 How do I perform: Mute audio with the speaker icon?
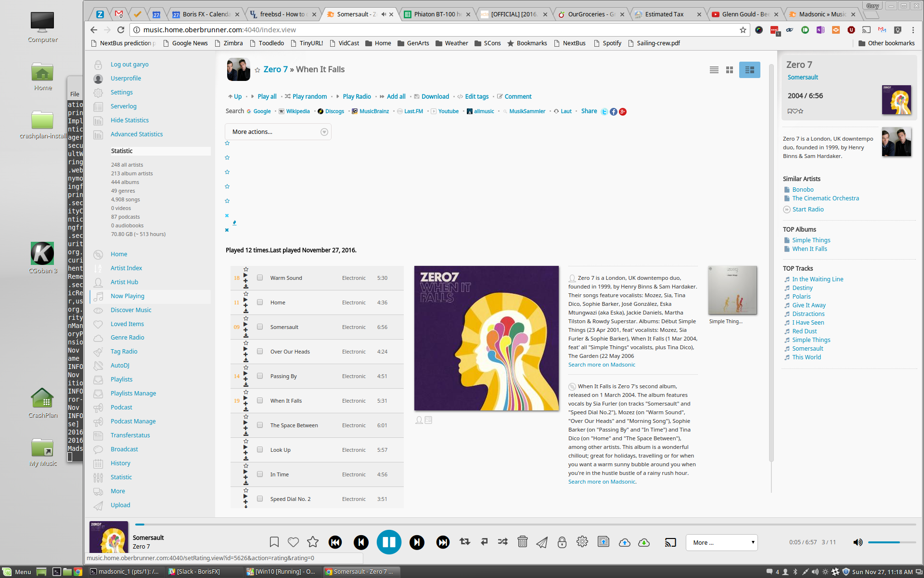pyautogui.click(x=858, y=542)
